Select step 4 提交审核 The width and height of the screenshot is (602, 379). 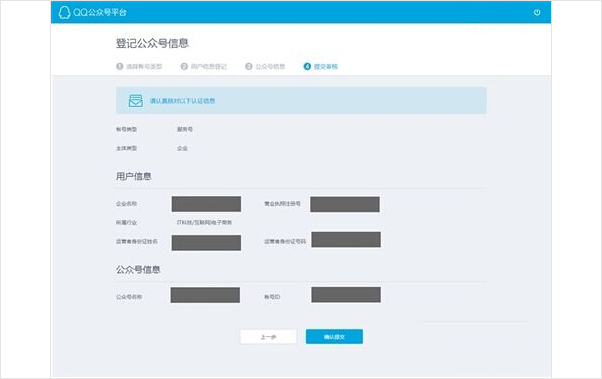pyautogui.click(x=321, y=66)
